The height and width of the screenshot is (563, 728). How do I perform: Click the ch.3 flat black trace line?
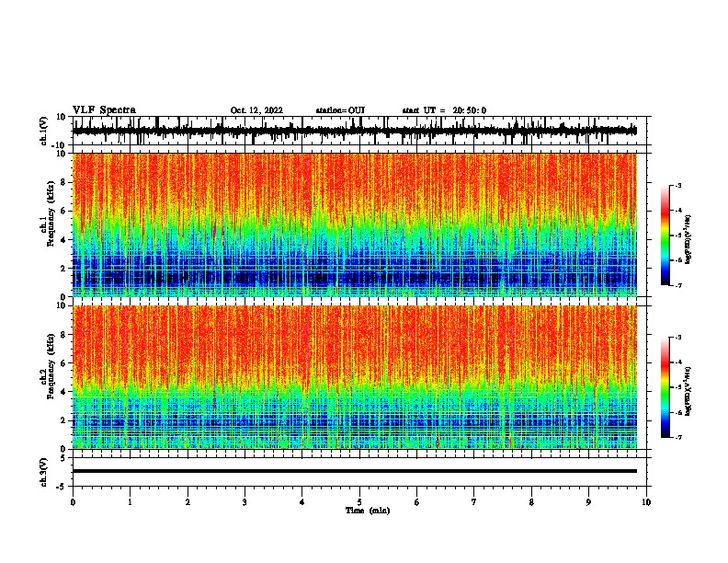click(355, 471)
